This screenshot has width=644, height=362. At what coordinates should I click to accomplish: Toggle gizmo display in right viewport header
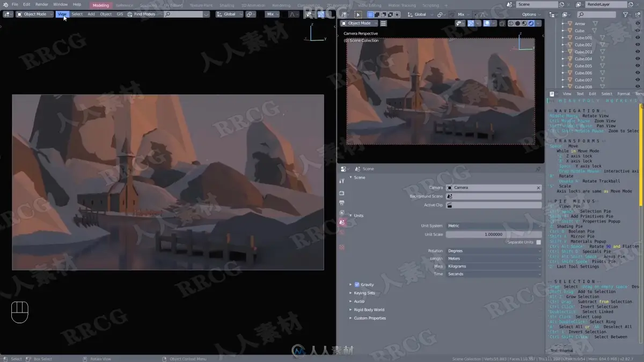point(471,23)
